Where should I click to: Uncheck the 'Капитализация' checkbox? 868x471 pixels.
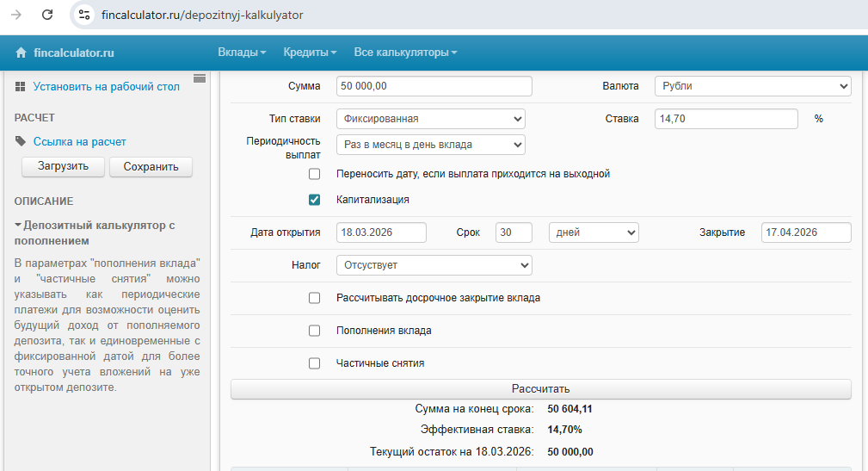click(315, 200)
